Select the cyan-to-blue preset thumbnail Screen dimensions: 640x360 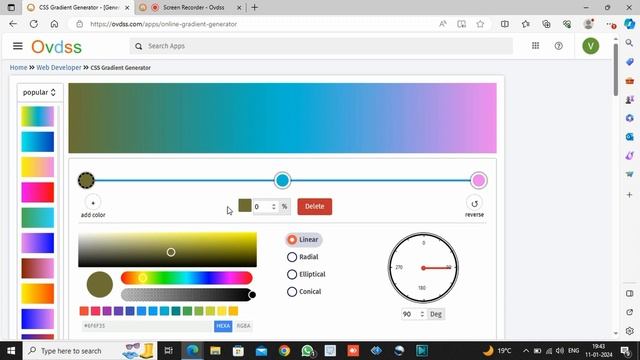(x=38, y=142)
